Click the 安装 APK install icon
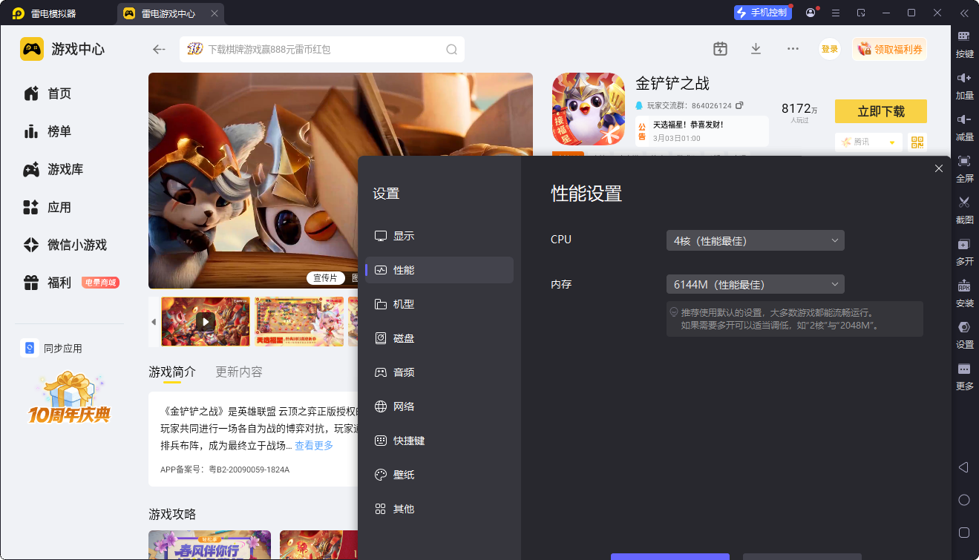Viewport: 979px width, 560px height. tap(964, 286)
